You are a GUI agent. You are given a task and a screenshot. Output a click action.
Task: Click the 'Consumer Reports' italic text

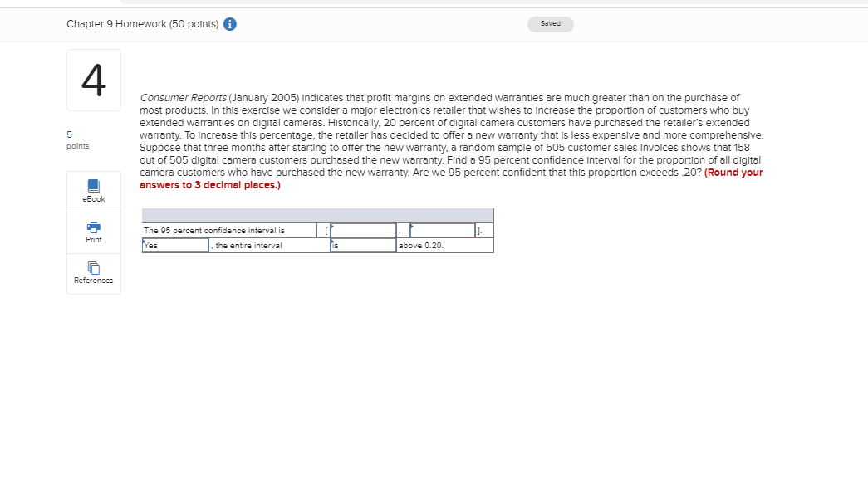point(183,98)
